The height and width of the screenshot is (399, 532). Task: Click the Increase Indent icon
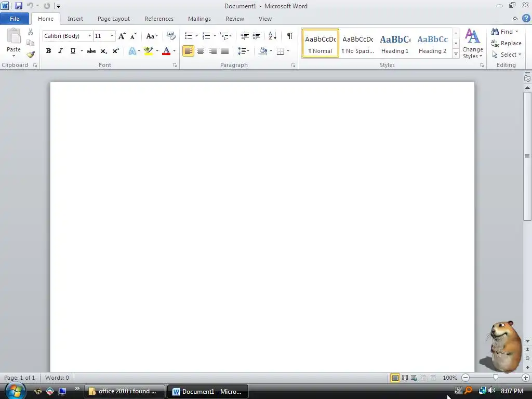(257, 36)
